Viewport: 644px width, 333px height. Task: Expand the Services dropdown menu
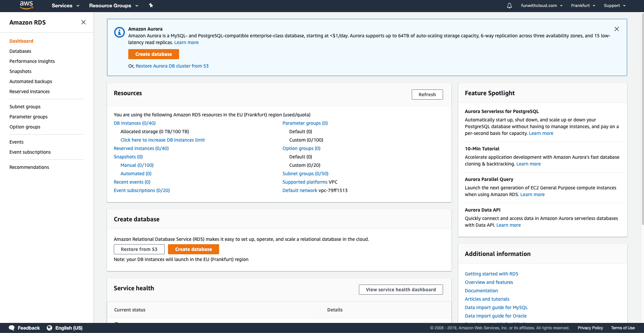[65, 6]
